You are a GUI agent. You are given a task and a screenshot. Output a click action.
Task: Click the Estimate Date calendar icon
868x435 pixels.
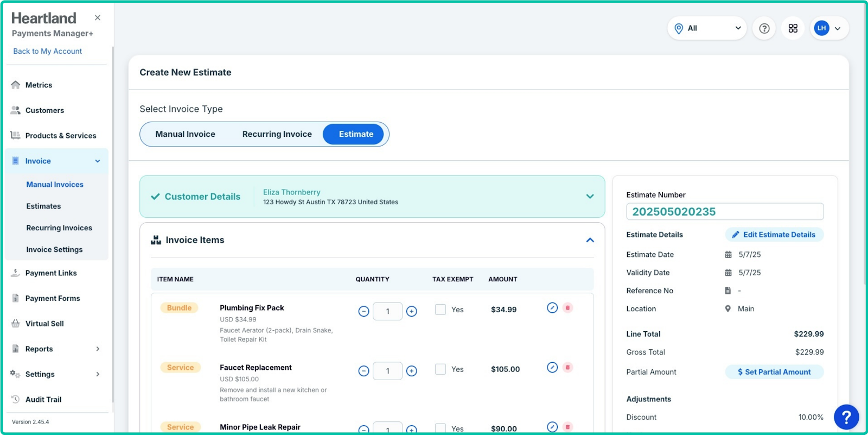(728, 255)
